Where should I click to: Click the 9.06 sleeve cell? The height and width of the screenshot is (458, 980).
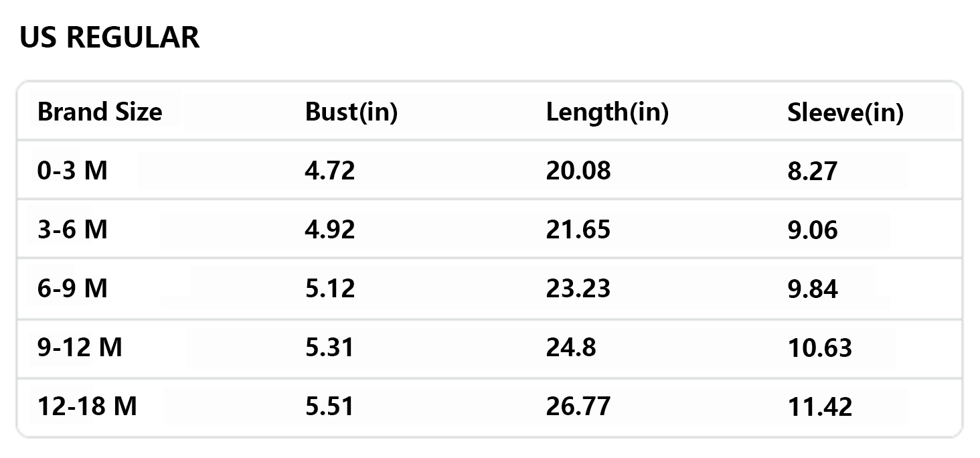(812, 230)
